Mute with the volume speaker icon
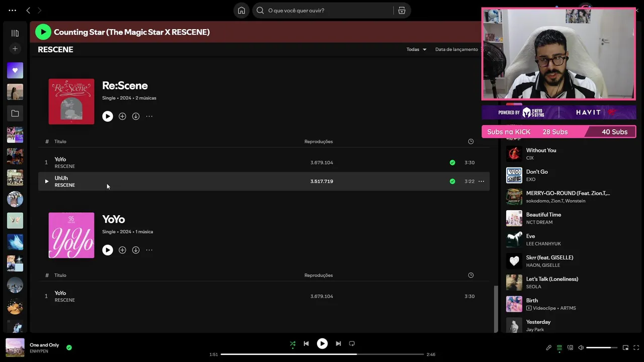 pos(581,347)
